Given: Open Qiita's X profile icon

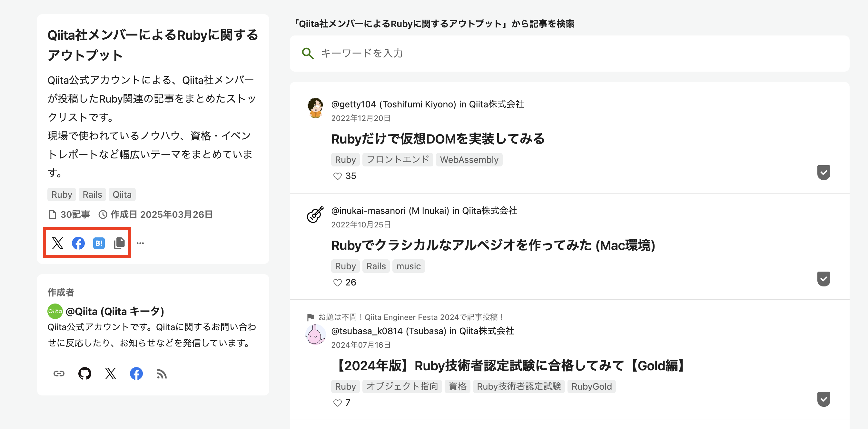Looking at the screenshot, I should pyautogui.click(x=111, y=374).
